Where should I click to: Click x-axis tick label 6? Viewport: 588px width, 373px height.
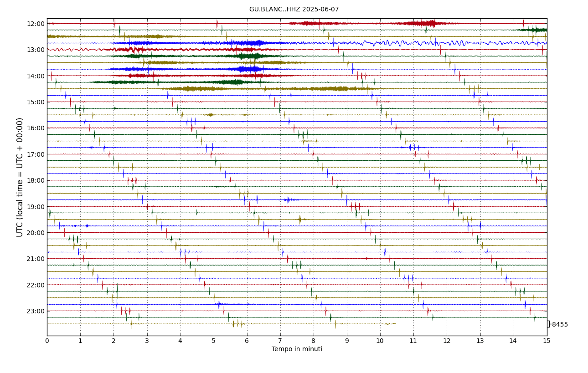pyautogui.click(x=247, y=341)
